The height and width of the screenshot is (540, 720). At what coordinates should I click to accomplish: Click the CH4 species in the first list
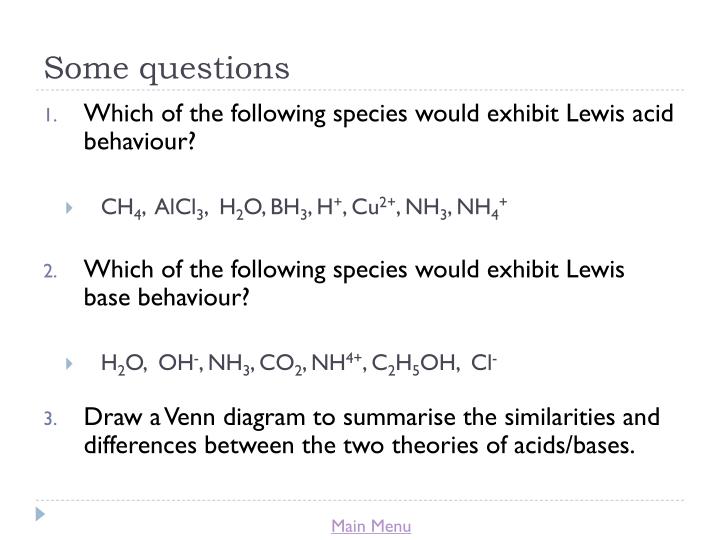click(121, 208)
